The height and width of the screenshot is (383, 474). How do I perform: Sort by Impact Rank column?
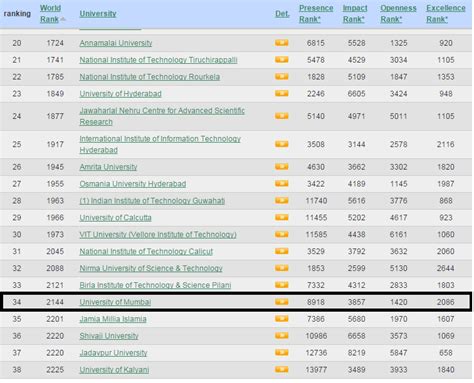(x=355, y=14)
